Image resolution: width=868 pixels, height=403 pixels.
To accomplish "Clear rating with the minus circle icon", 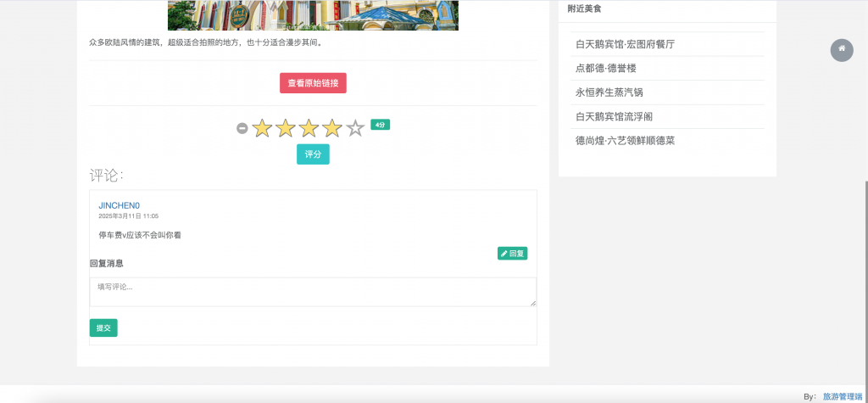I will coord(242,128).
